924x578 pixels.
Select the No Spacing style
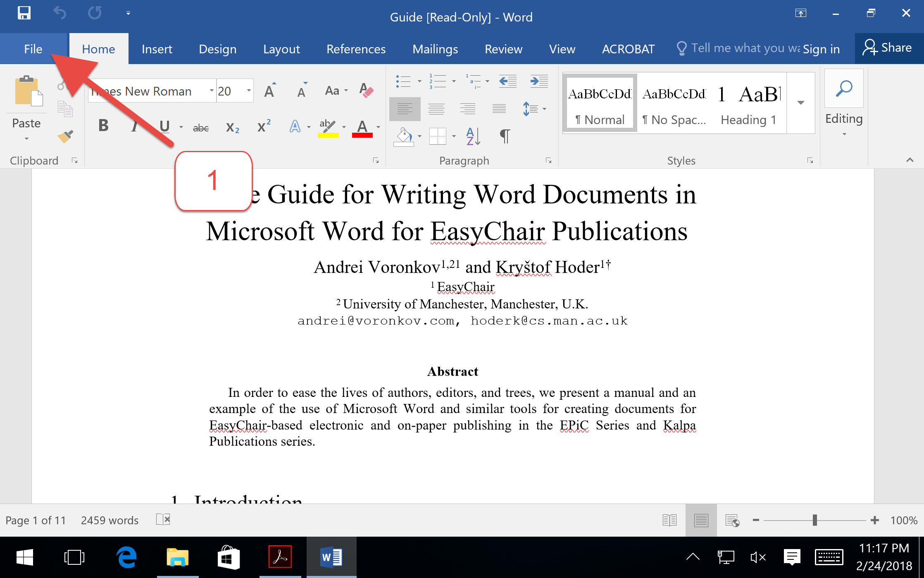[x=674, y=103]
